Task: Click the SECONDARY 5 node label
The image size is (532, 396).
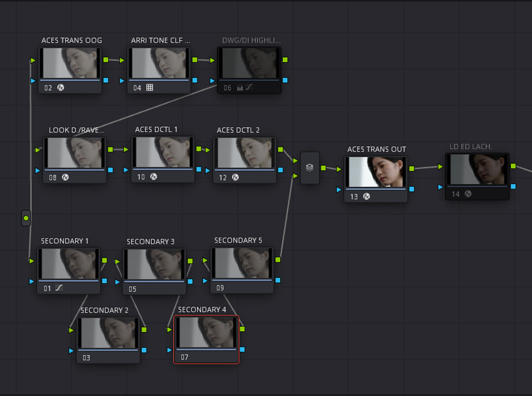Action: pos(238,241)
